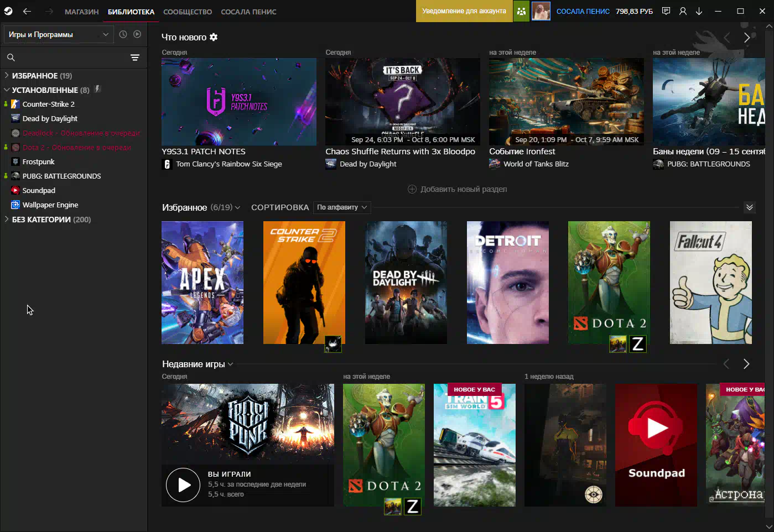
Task: Click the sidebar search field
Action: click(x=72, y=58)
